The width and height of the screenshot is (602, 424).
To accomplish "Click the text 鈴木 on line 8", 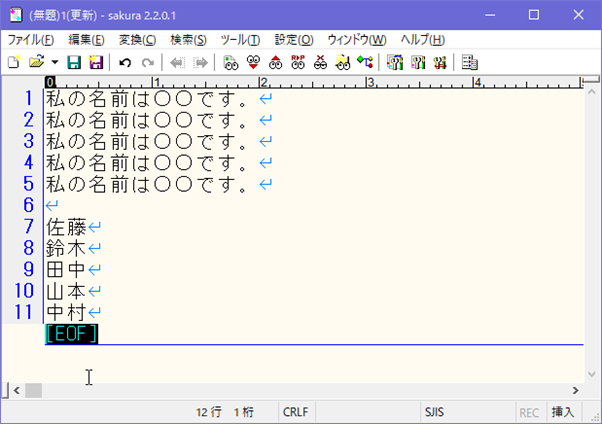I will 66,248.
